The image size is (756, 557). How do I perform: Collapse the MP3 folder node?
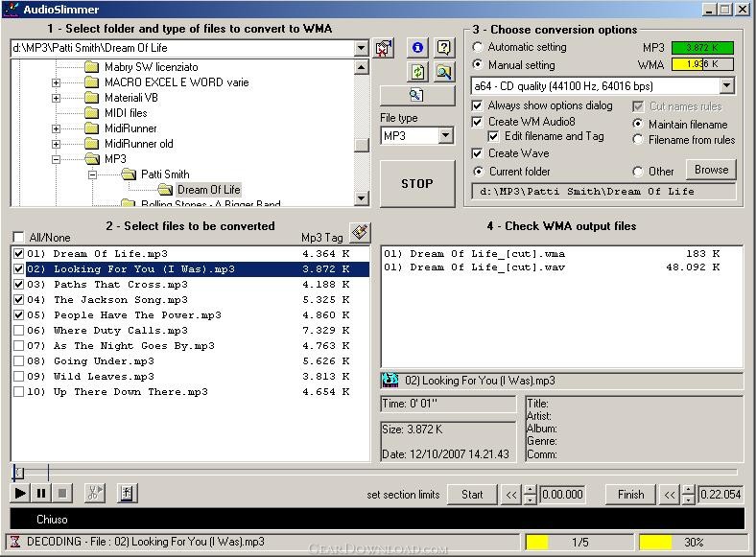56,159
